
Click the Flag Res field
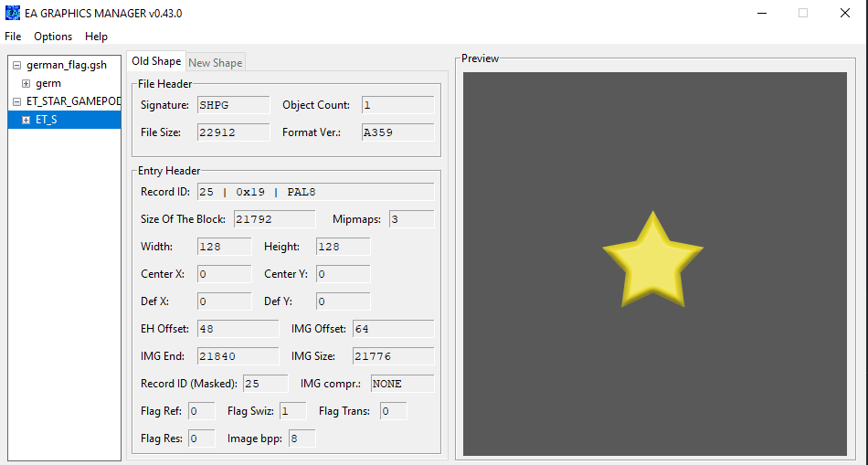point(202,439)
